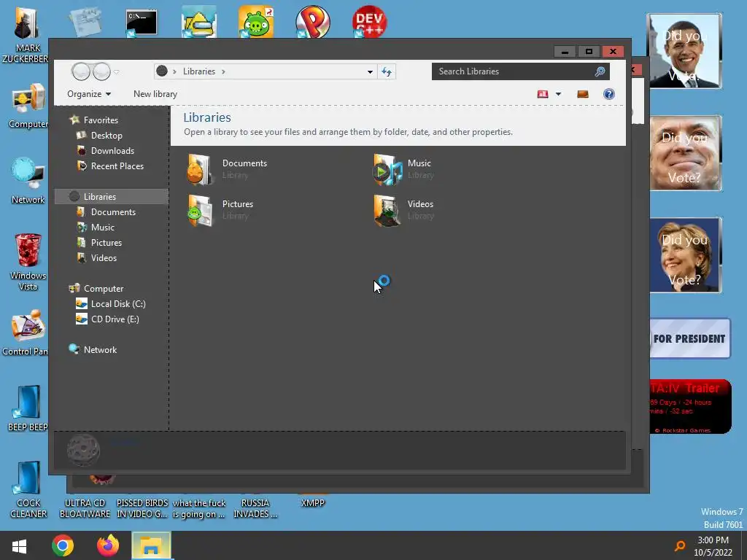Image resolution: width=747 pixels, height=560 pixels.
Task: Select Libraries node in navigation pane
Action: click(x=112, y=196)
